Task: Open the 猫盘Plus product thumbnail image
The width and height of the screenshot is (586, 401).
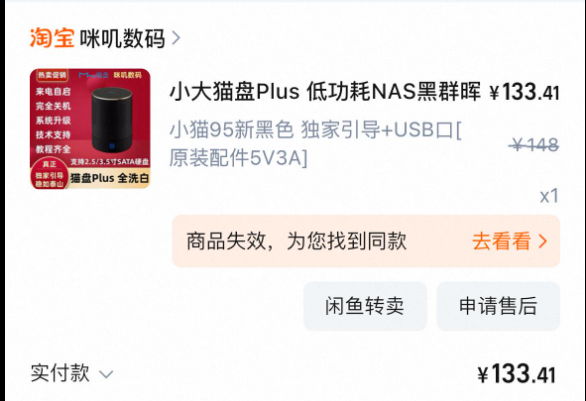Action: (90, 129)
